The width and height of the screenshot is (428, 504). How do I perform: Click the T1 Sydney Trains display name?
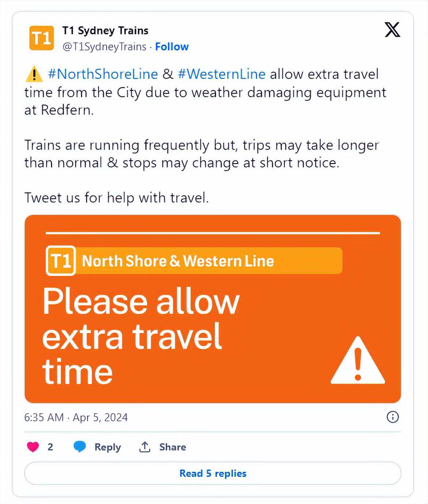tap(105, 30)
